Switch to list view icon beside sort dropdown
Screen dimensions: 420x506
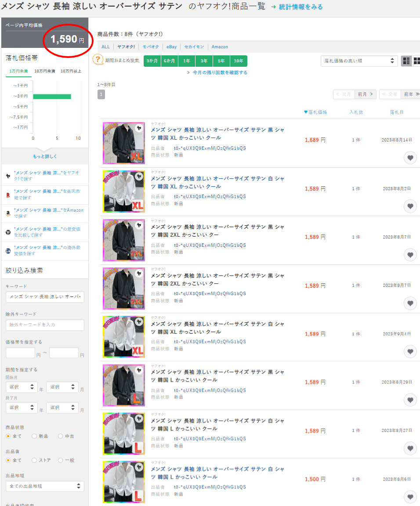pyautogui.click(x=406, y=61)
